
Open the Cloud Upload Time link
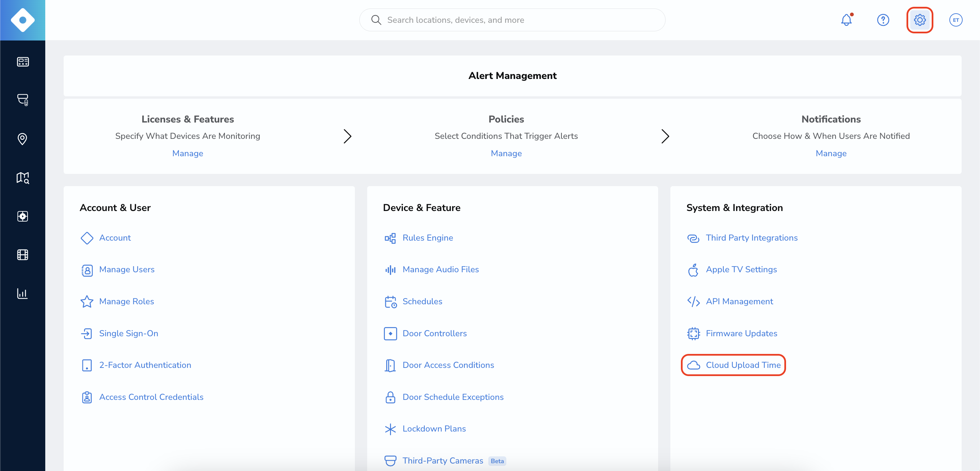[x=743, y=365]
